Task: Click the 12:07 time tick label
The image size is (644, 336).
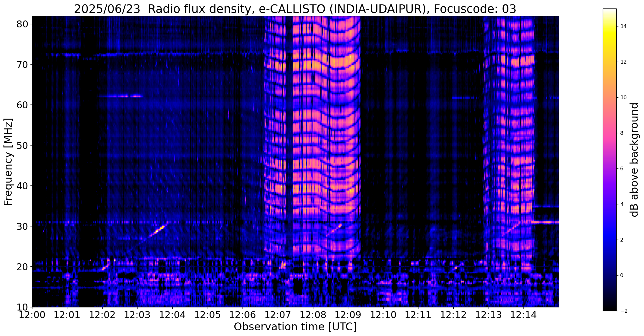Action: coord(277,315)
